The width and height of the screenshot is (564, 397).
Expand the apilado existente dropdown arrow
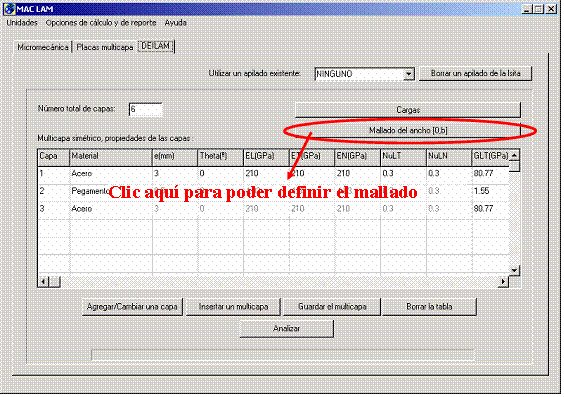[x=408, y=74]
